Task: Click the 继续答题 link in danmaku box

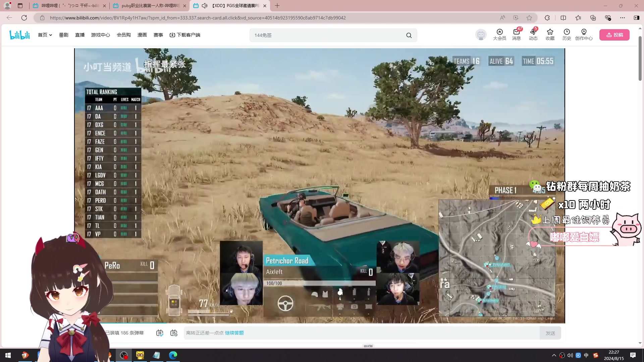Action: (x=234, y=333)
